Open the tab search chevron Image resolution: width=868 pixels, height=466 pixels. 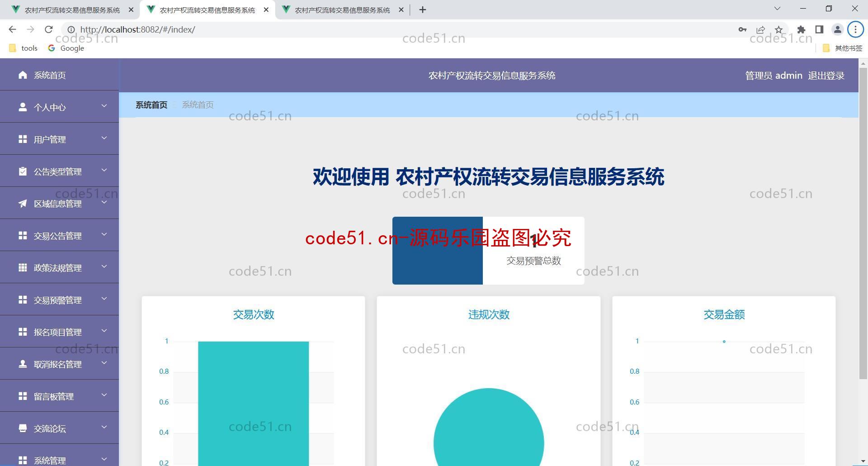[777, 9]
